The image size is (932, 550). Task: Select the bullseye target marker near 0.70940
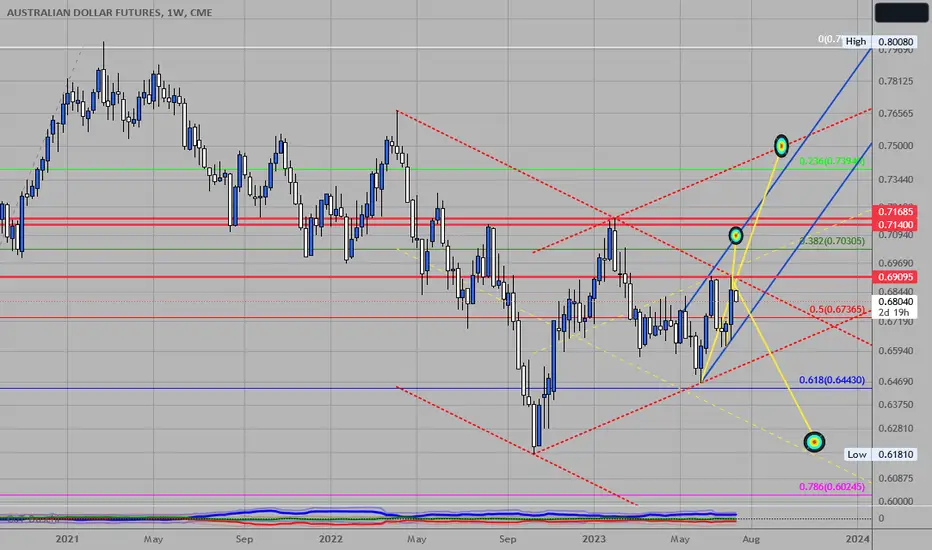click(736, 235)
